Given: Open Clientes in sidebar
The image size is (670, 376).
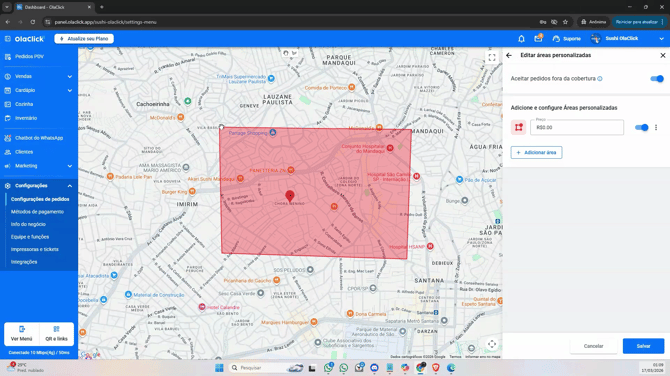Looking at the screenshot, I should [24, 152].
